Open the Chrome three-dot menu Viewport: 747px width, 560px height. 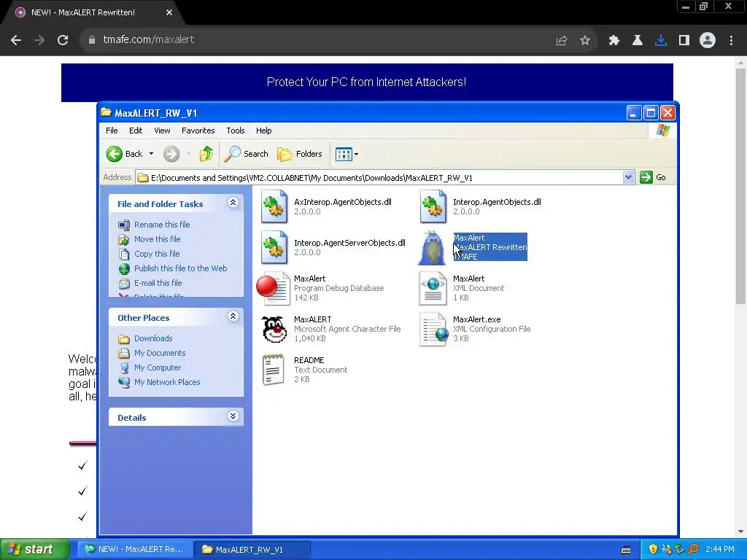(731, 41)
